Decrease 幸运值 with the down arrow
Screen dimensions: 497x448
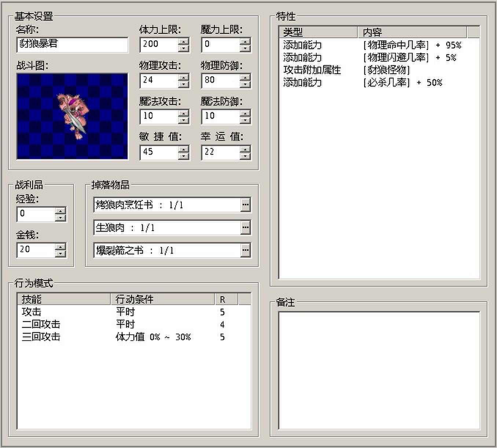(245, 156)
